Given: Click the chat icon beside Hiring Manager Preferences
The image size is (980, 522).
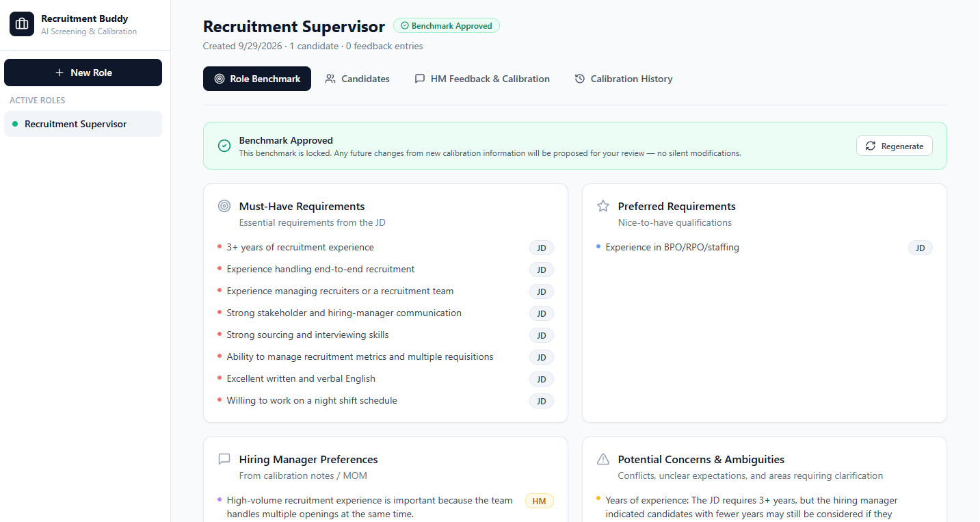Looking at the screenshot, I should (x=224, y=459).
